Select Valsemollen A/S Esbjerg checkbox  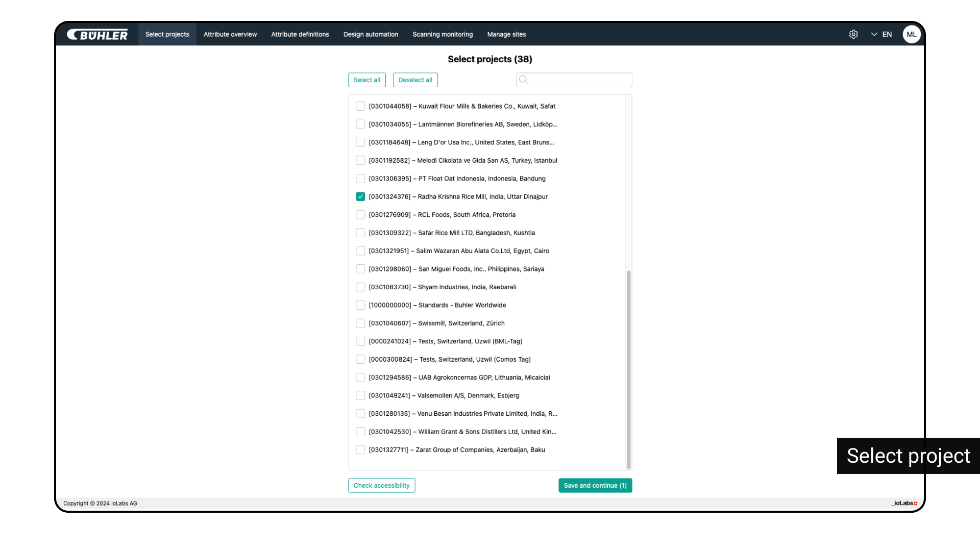pos(360,395)
